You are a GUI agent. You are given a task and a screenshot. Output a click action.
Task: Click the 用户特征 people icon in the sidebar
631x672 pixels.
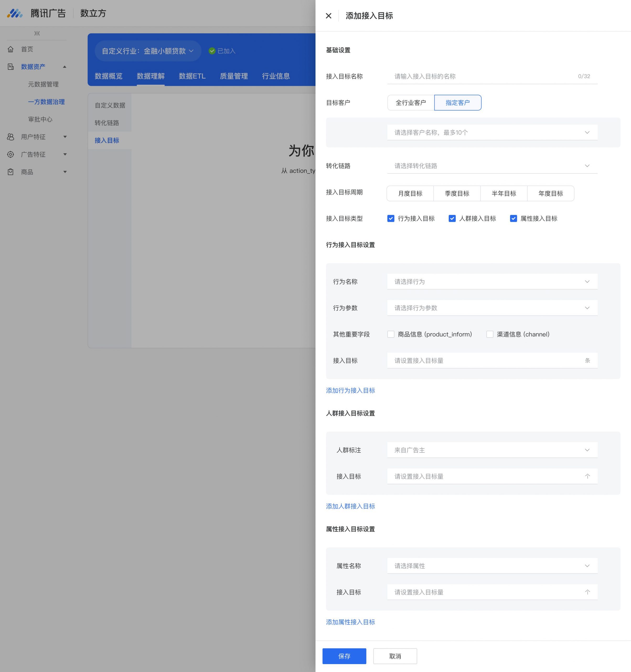click(x=10, y=136)
